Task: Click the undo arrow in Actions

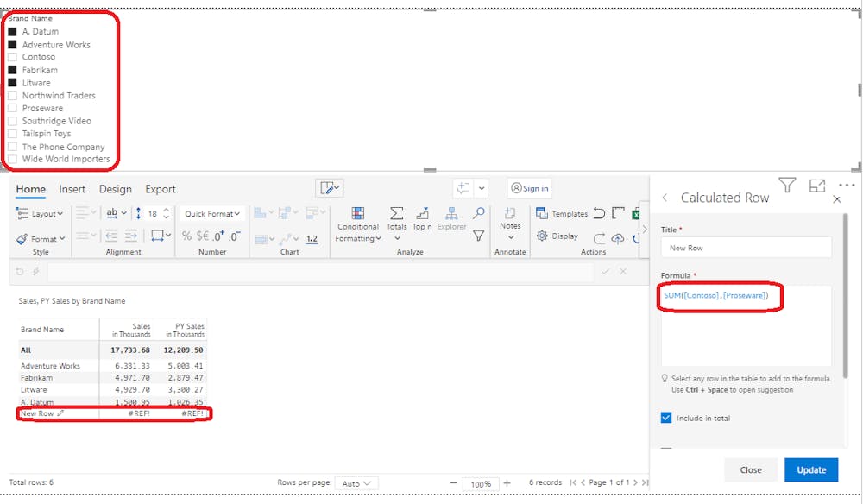Action: 600,213
